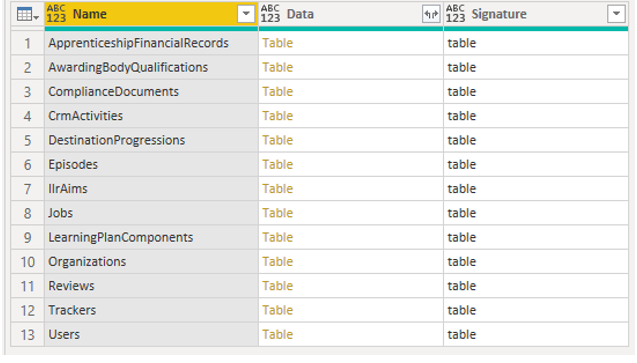Select Signature cell in CrmActivities row
The width and height of the screenshot is (637, 363).
(x=536, y=116)
